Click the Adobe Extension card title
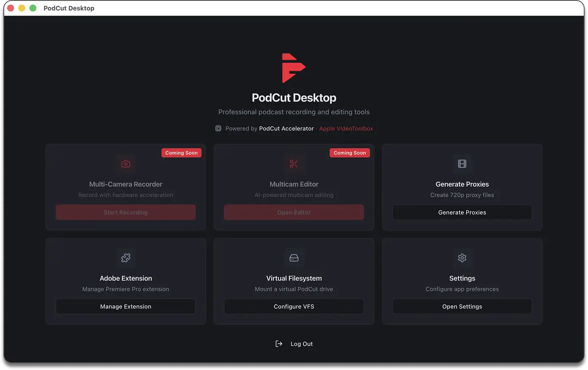 (126, 278)
